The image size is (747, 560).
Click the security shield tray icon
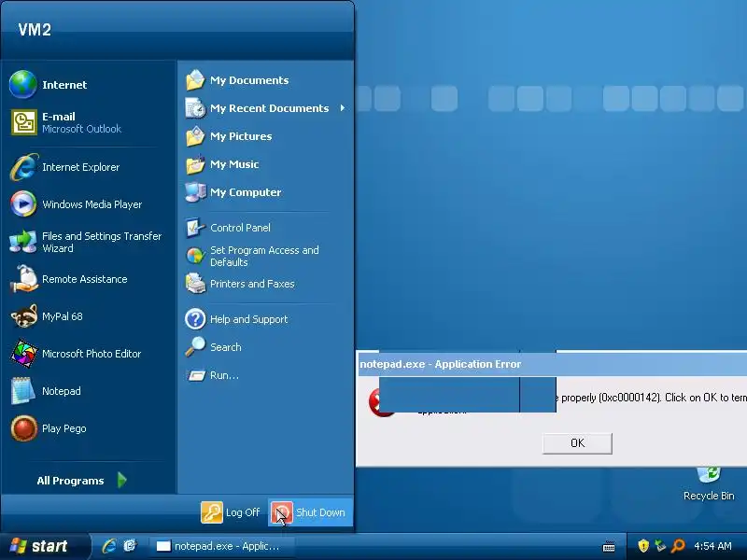click(643, 546)
